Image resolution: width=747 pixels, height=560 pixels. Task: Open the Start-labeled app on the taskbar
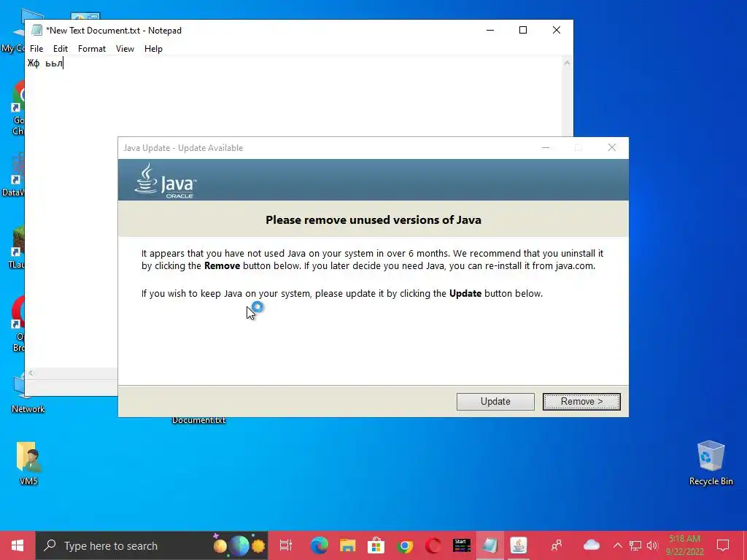click(462, 545)
